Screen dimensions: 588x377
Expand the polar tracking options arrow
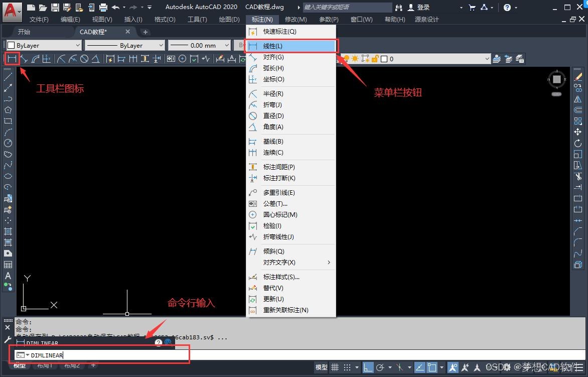point(390,367)
